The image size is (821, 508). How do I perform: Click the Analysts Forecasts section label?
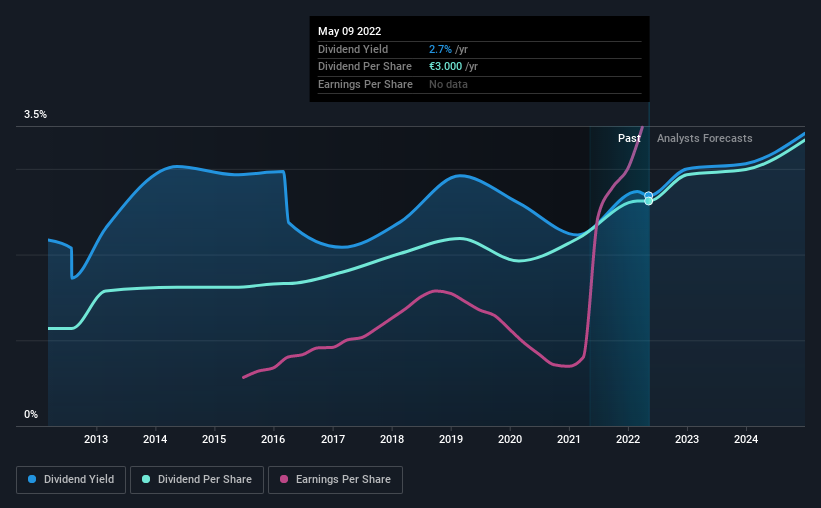point(705,138)
